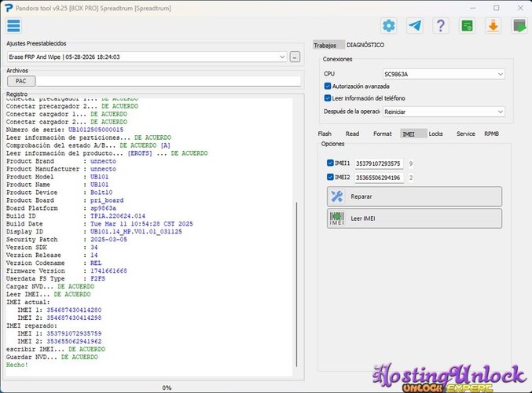Click the wrench icon on Reparar

[x=337, y=196]
